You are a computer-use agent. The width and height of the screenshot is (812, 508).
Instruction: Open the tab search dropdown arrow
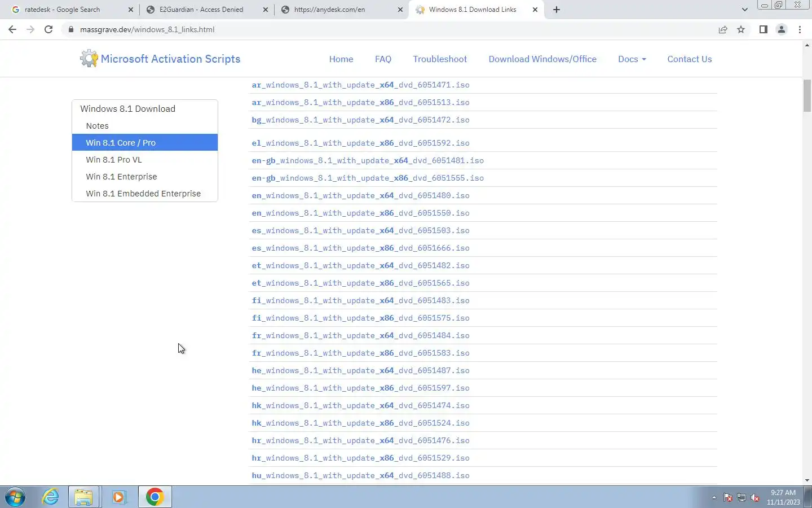click(744, 10)
